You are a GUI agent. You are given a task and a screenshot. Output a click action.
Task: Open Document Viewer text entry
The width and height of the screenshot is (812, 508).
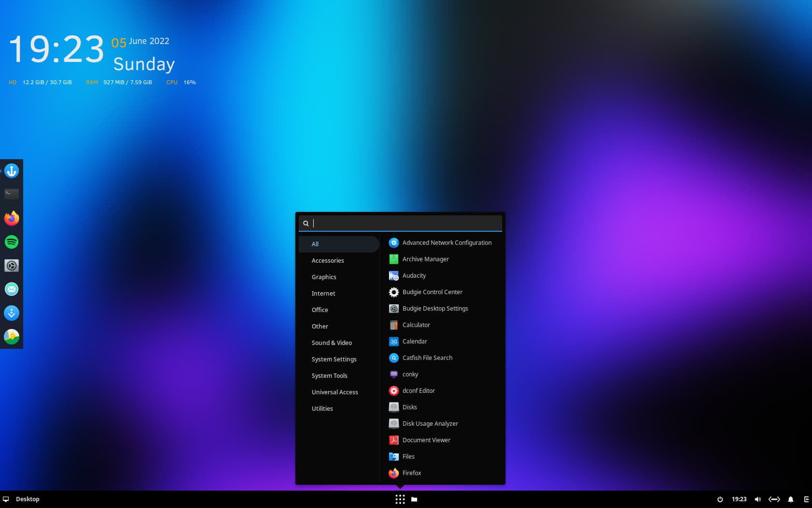coord(426,440)
